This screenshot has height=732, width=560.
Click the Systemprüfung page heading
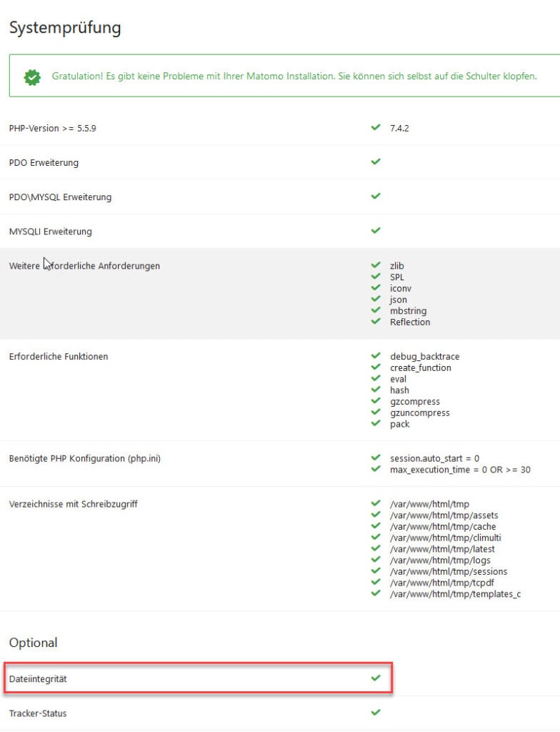(x=65, y=28)
